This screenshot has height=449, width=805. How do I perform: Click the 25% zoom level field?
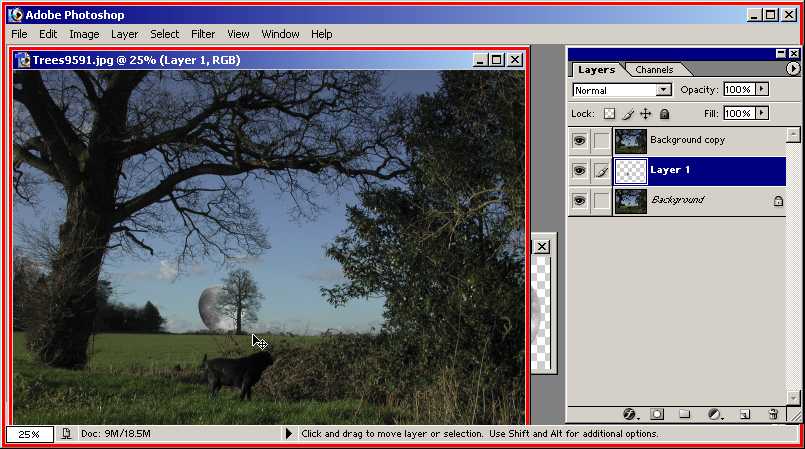point(29,434)
